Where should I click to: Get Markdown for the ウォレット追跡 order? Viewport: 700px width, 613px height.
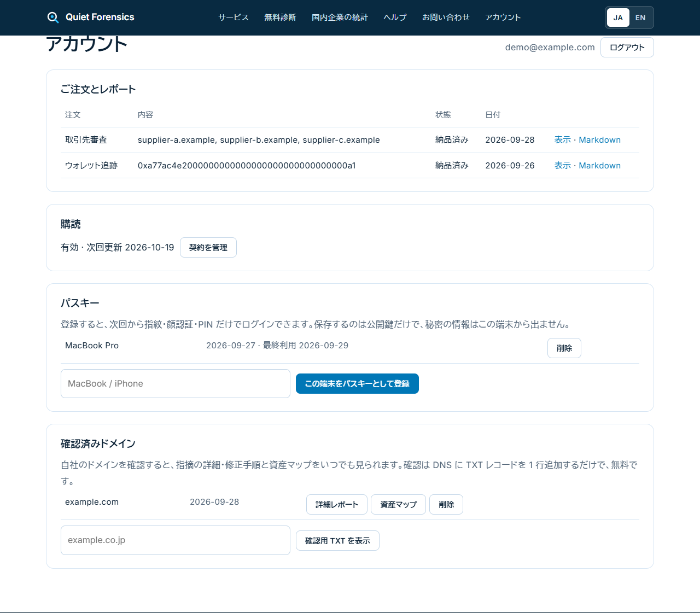(599, 166)
